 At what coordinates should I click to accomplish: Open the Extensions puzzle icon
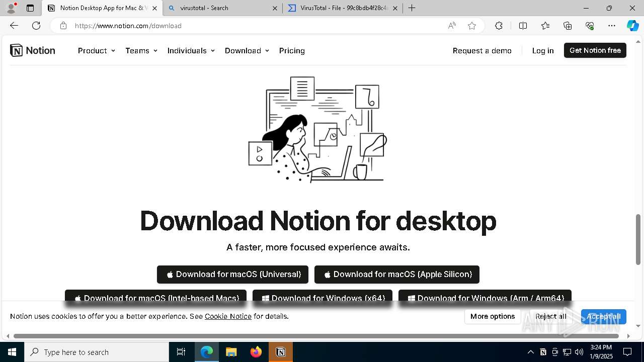[499, 26]
